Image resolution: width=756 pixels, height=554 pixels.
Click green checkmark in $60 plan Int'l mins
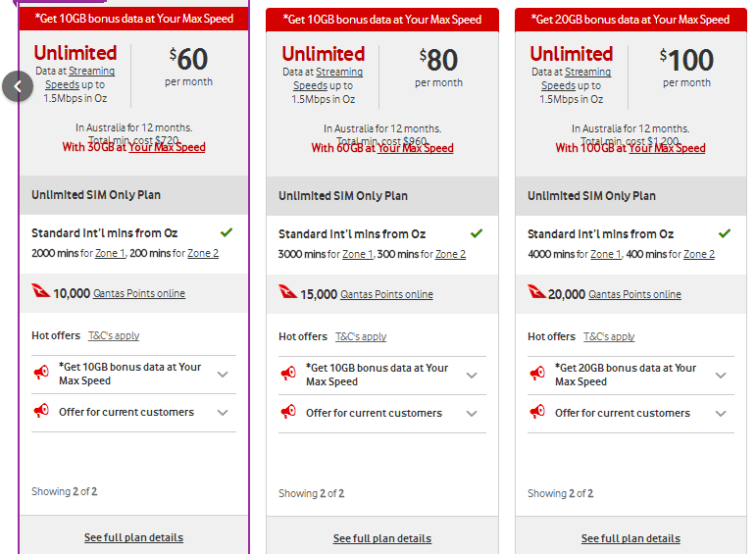point(227,232)
